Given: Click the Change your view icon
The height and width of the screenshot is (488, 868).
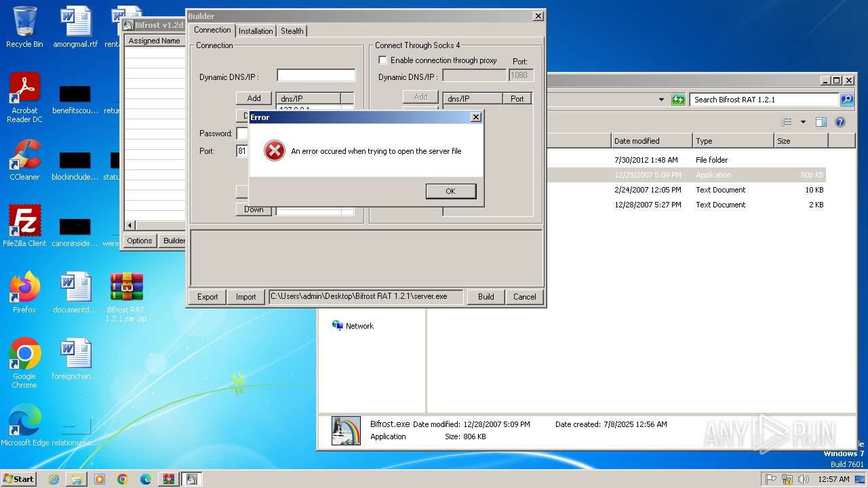Looking at the screenshot, I should pyautogui.click(x=787, y=122).
